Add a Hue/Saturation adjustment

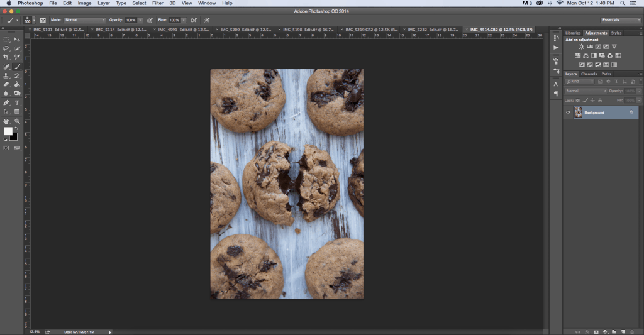tap(577, 56)
